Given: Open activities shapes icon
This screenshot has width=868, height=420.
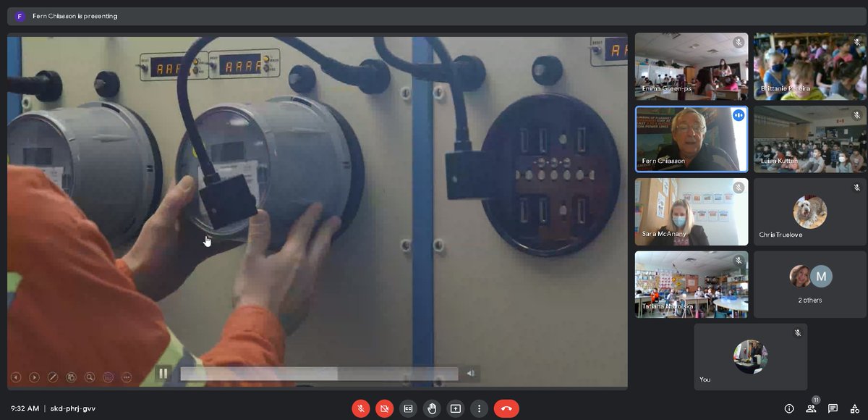Looking at the screenshot, I should (854, 408).
